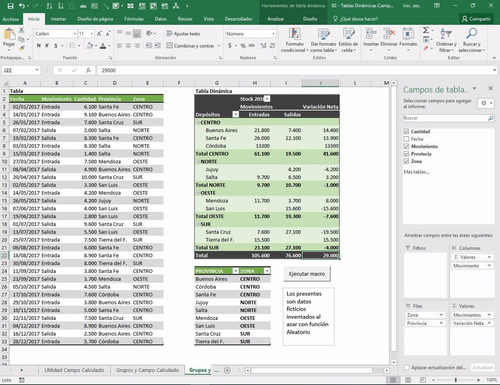Apply percent style with the % icon
Image resolution: width=500 pixels, height=385 pixels.
243,46
